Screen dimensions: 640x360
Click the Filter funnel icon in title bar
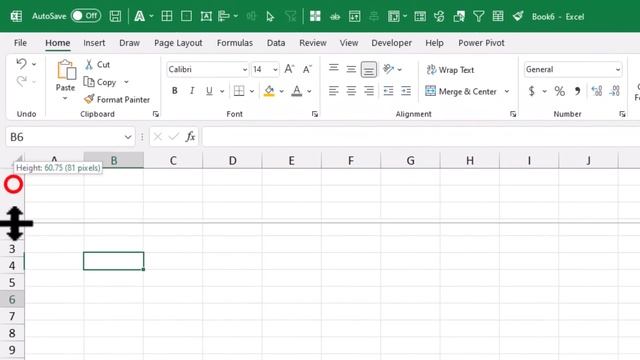point(478,16)
